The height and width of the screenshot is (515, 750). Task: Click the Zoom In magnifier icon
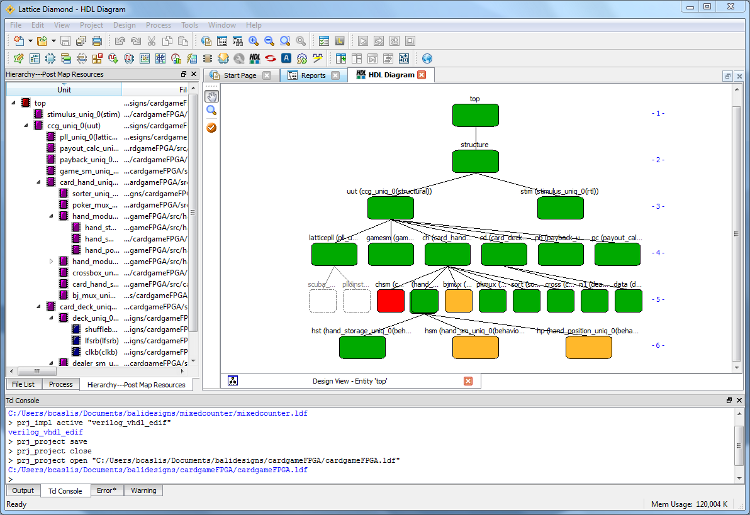click(253, 41)
